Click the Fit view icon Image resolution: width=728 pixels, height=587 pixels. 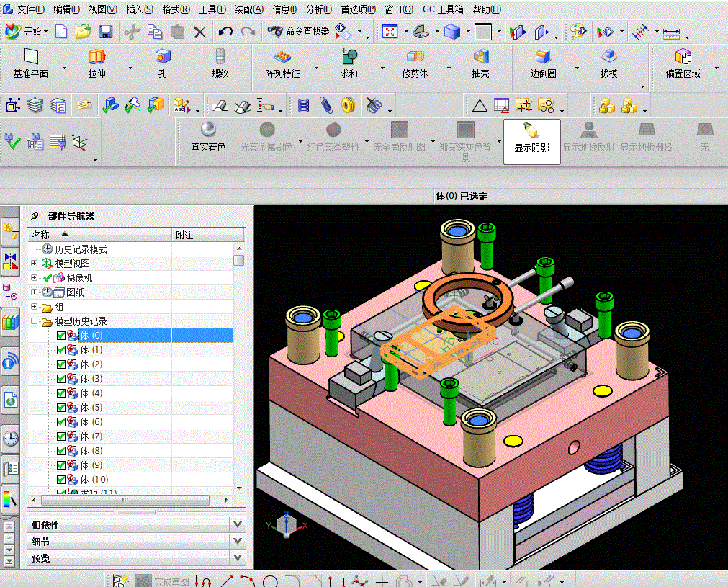click(x=390, y=32)
